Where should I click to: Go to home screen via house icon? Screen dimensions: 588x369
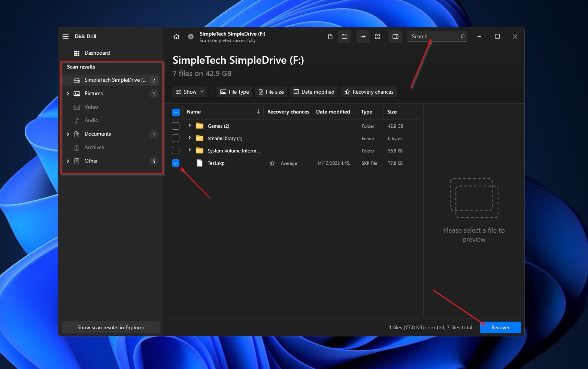coord(176,37)
